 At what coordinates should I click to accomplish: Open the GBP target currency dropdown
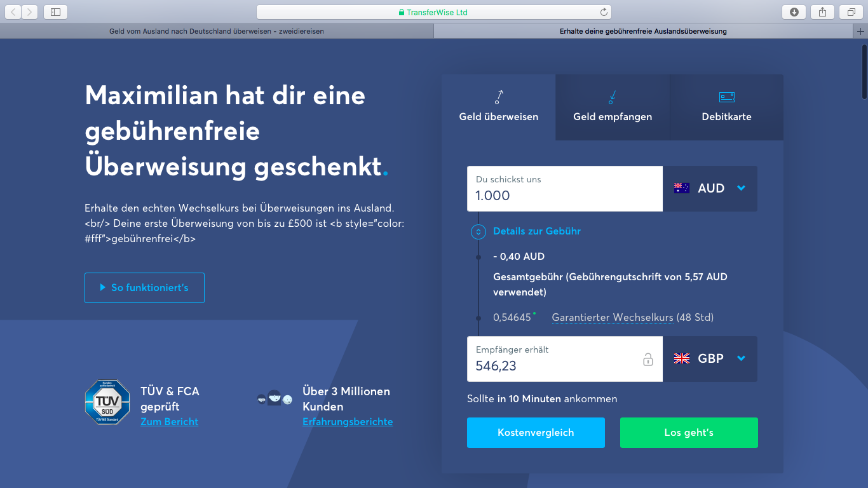[710, 358]
